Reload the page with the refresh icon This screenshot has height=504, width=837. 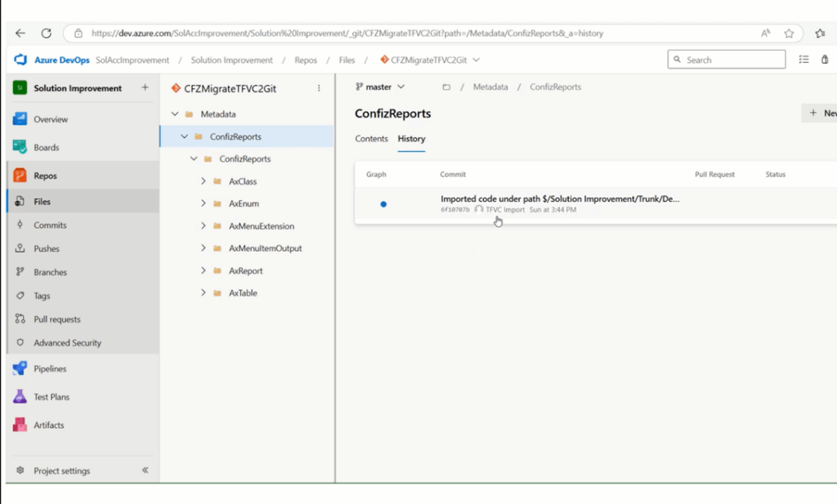coord(47,33)
